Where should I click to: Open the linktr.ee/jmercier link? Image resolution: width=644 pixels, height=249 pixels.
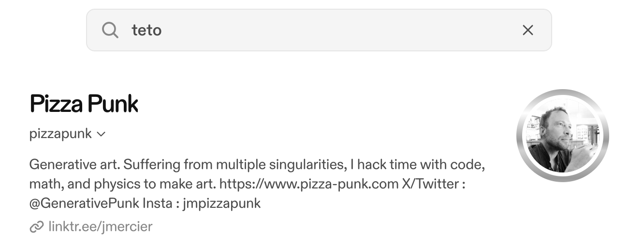click(x=100, y=226)
